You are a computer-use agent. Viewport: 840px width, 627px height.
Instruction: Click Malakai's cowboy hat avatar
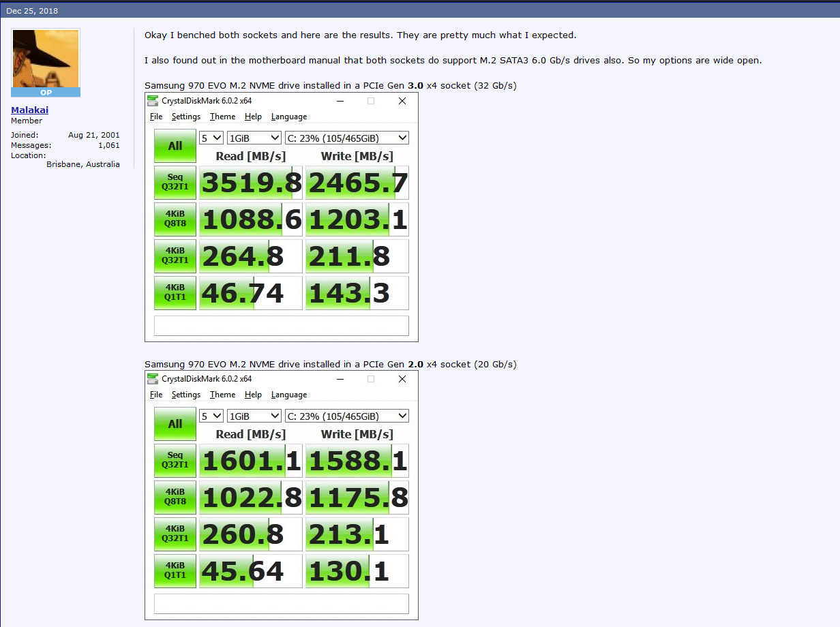(46, 59)
